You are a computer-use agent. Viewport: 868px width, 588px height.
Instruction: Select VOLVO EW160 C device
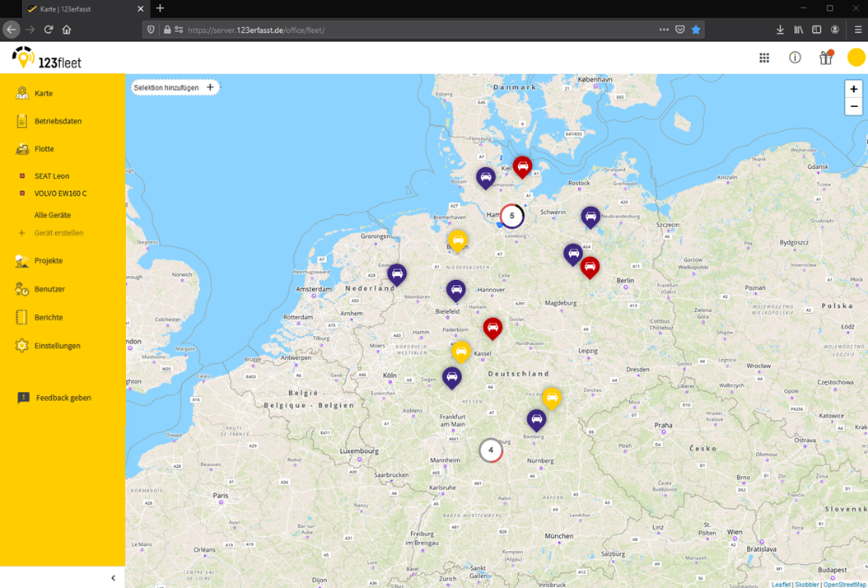tap(60, 194)
